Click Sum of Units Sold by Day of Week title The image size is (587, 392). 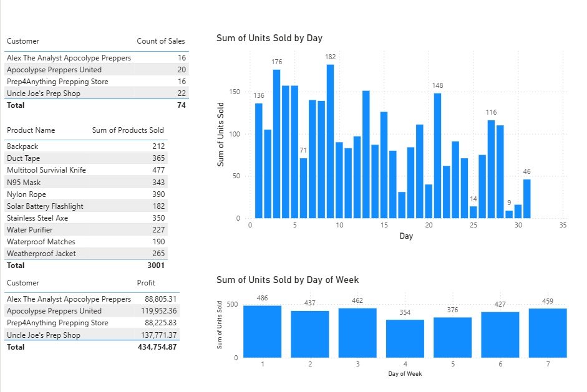287,280
